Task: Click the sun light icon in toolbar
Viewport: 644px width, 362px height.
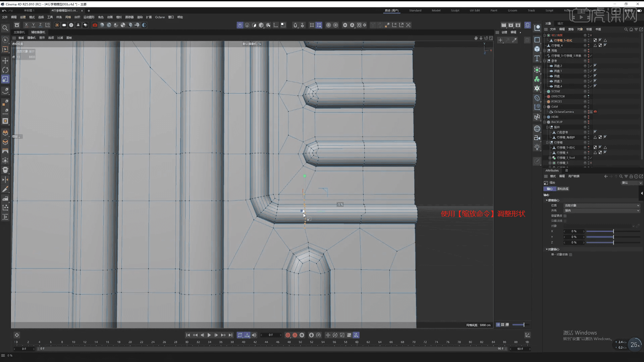Action: pos(57,25)
